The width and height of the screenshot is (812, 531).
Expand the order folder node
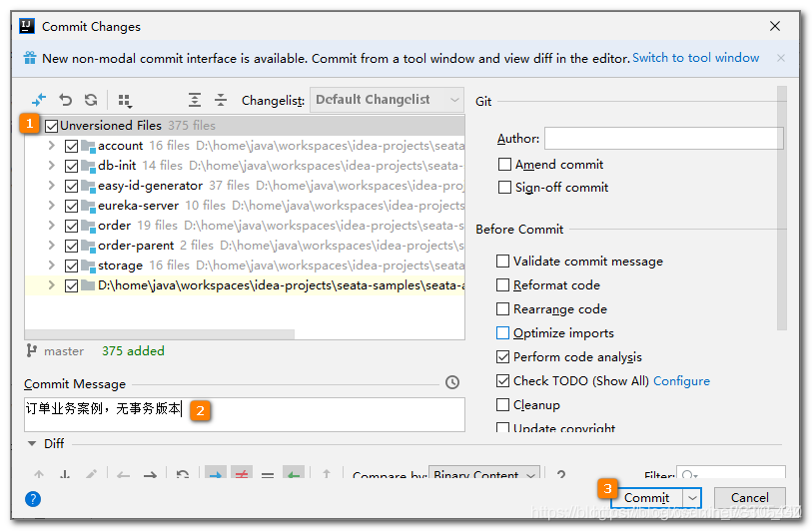coord(51,226)
